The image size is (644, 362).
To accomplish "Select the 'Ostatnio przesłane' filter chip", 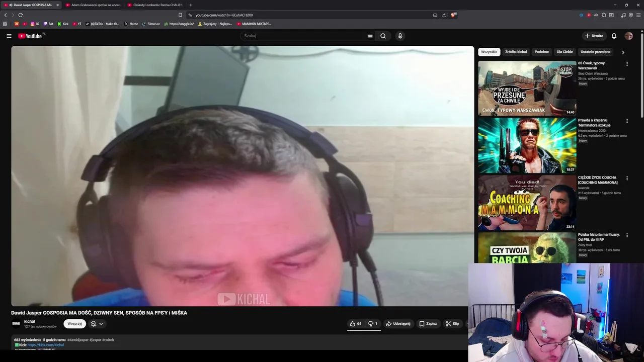I will tap(595, 52).
